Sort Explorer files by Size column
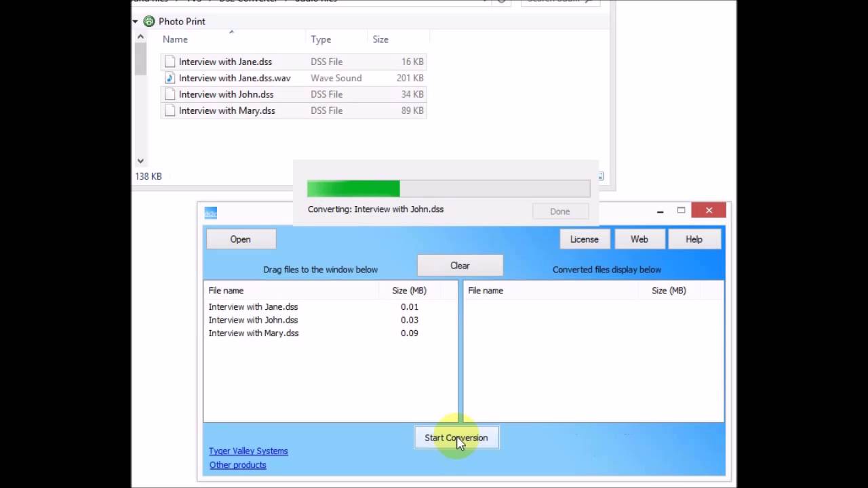868x488 pixels. [380, 39]
